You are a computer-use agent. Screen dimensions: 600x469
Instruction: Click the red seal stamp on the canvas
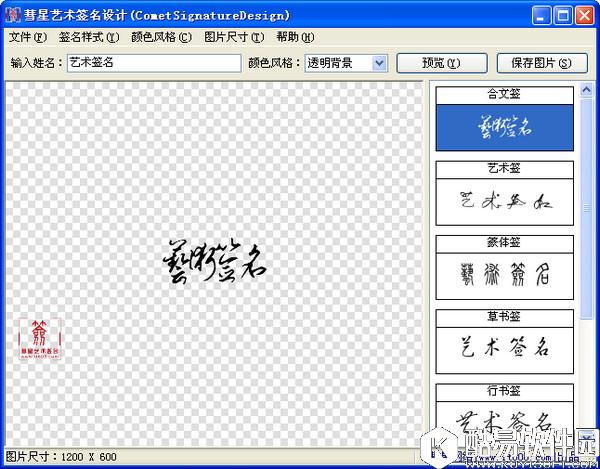point(40,339)
